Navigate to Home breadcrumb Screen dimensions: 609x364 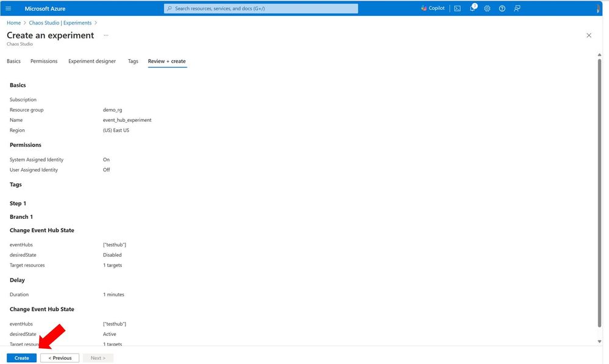tap(13, 23)
